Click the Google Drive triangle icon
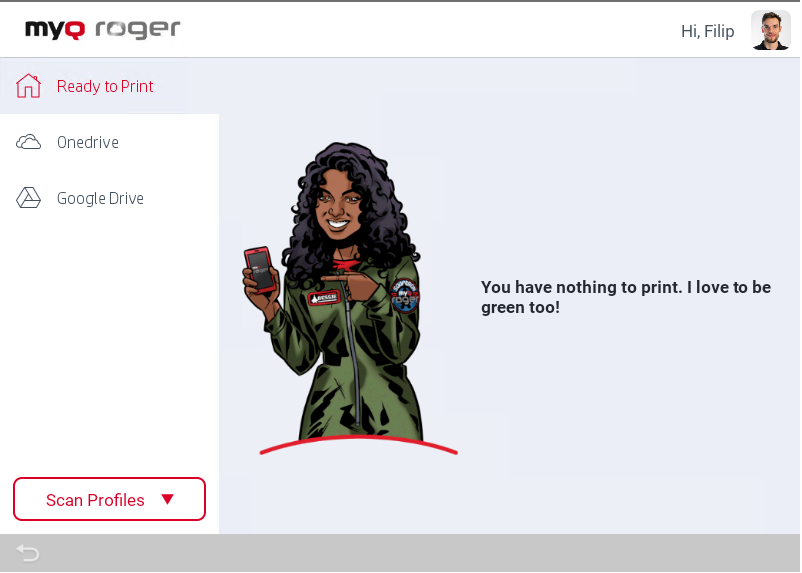Screen dimensions: 802x573 tap(28, 198)
